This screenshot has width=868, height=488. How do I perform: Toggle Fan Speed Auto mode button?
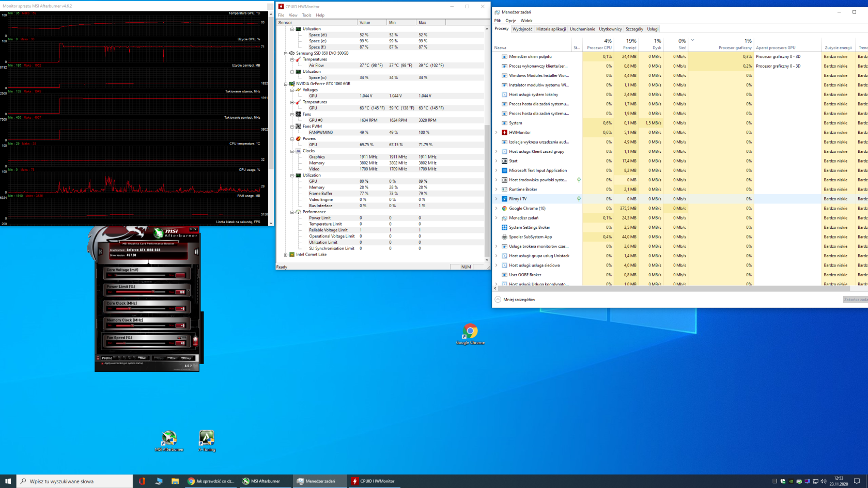coord(181,338)
